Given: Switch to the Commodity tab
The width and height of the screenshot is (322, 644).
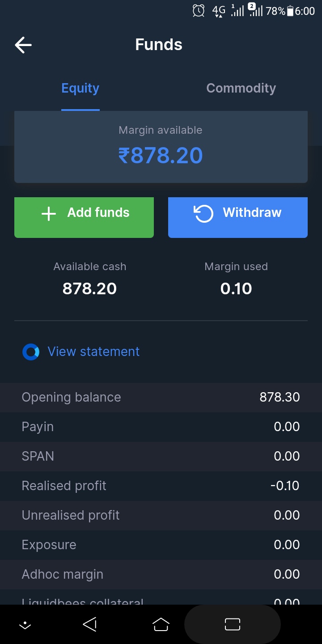Looking at the screenshot, I should (x=241, y=88).
